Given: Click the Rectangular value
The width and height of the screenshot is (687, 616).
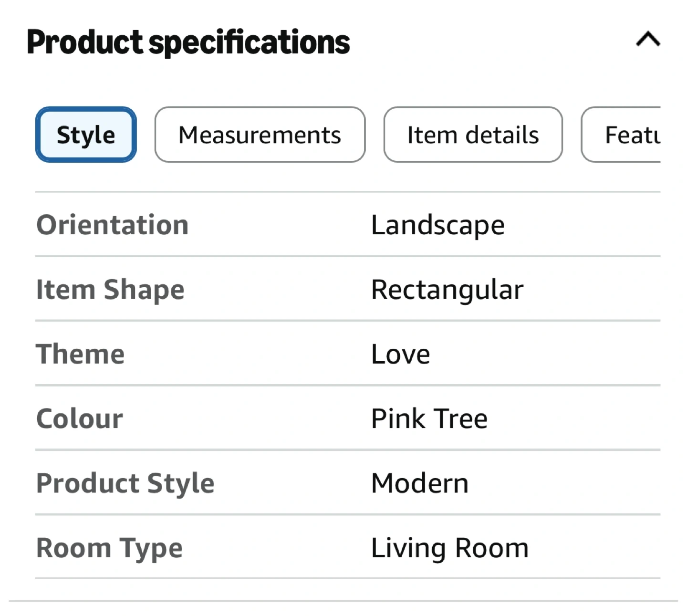Looking at the screenshot, I should click(x=447, y=290).
